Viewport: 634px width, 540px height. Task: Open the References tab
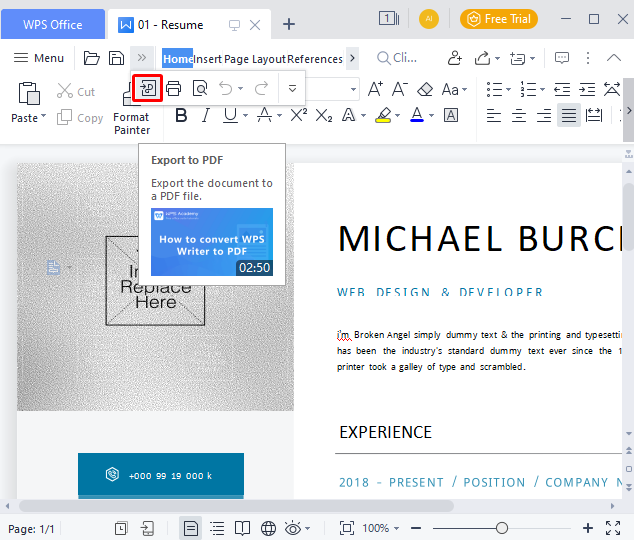pyautogui.click(x=315, y=59)
